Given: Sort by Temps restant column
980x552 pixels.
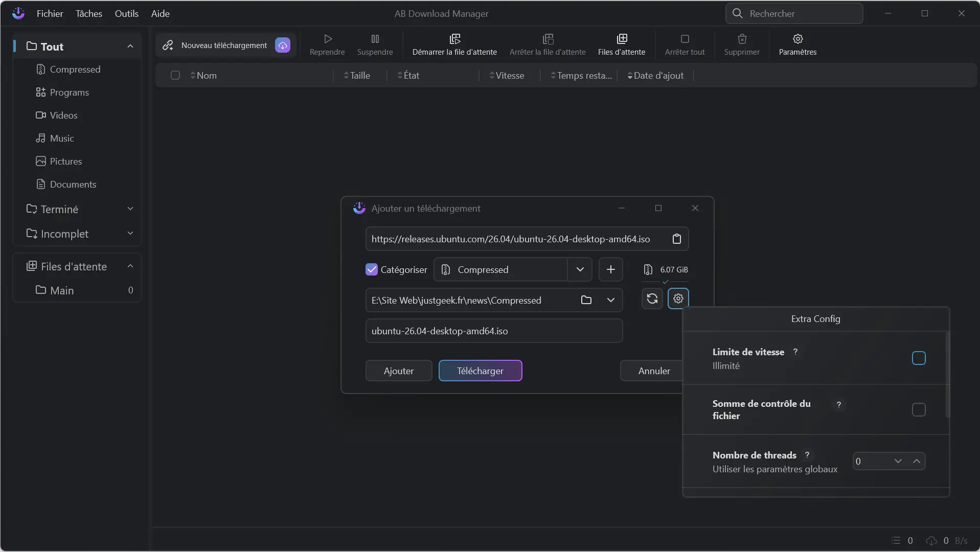Looking at the screenshot, I should [581, 75].
